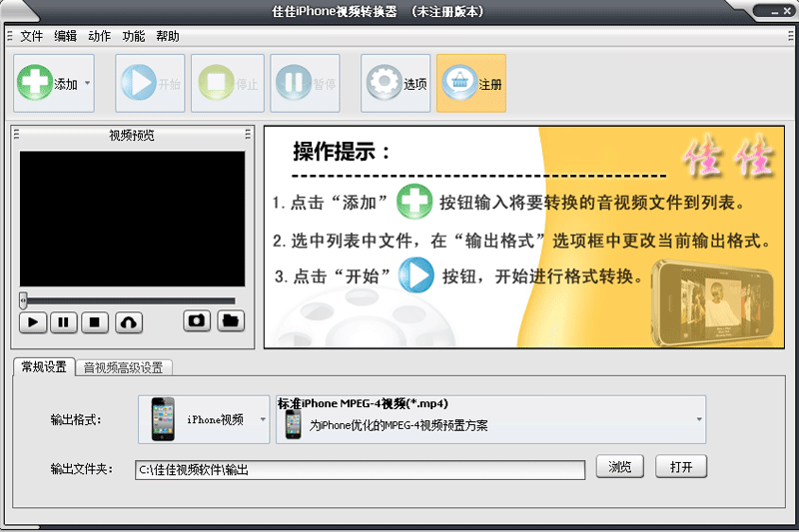Screen dimensions: 799x532
Task: Click the Start (开始) toolbar button
Action: pyautogui.click(x=150, y=83)
